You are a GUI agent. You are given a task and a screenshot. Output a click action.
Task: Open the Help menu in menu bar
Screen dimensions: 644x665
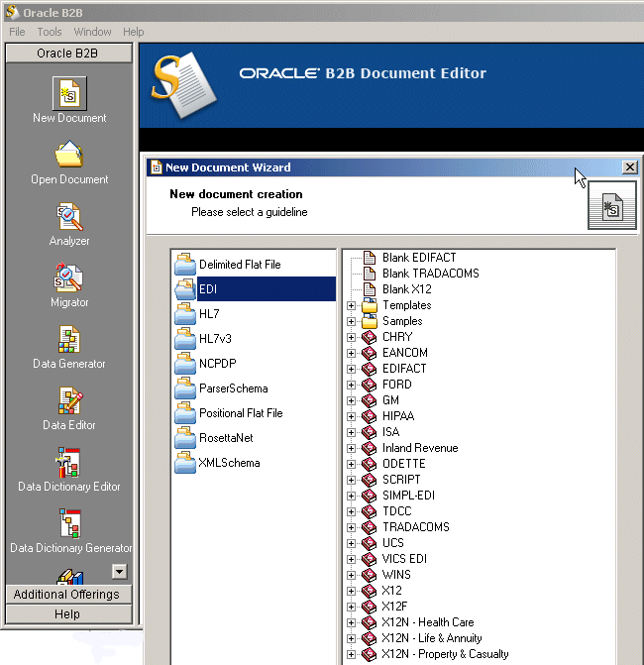(133, 32)
